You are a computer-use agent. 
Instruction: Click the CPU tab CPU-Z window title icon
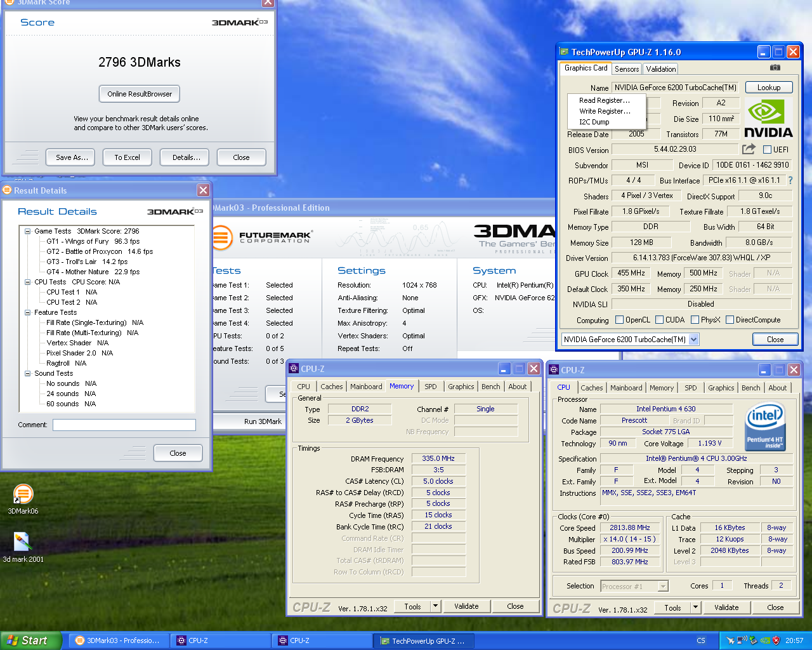[x=553, y=369]
